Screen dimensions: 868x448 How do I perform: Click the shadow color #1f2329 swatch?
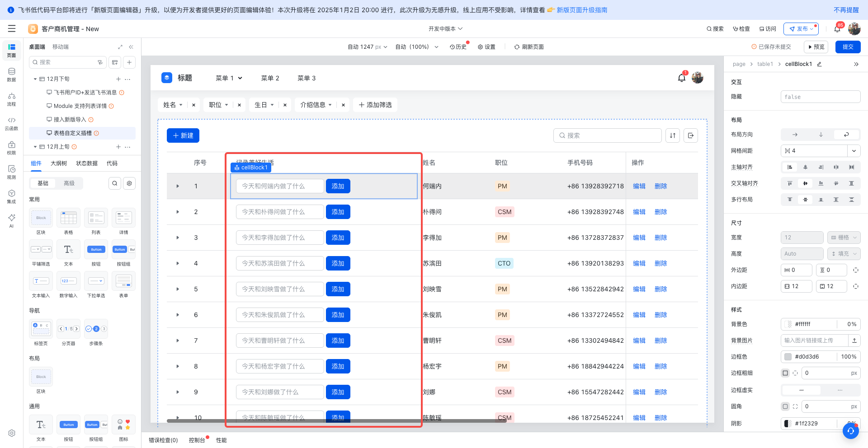pos(788,424)
